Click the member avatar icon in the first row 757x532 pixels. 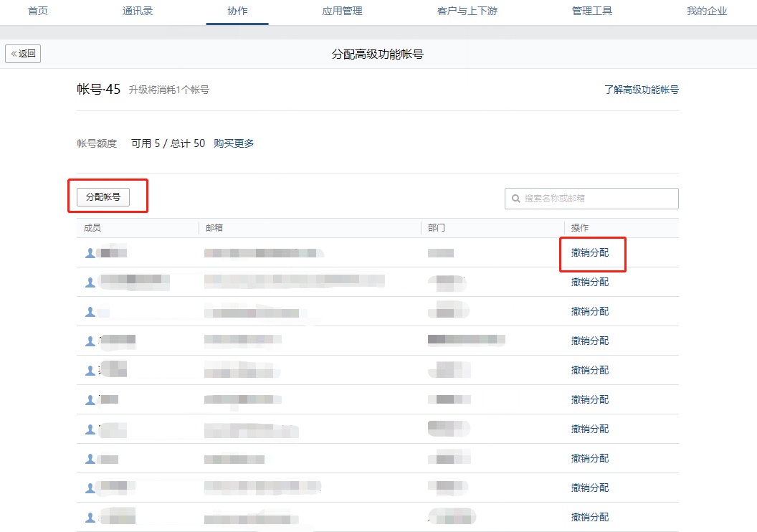tap(90, 253)
